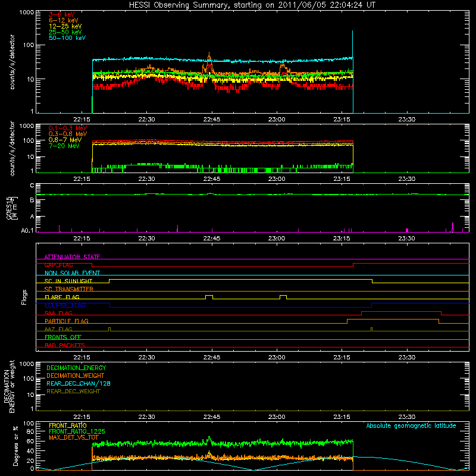Click the raised SAA_FLAG segment after 23:15

(401, 311)
